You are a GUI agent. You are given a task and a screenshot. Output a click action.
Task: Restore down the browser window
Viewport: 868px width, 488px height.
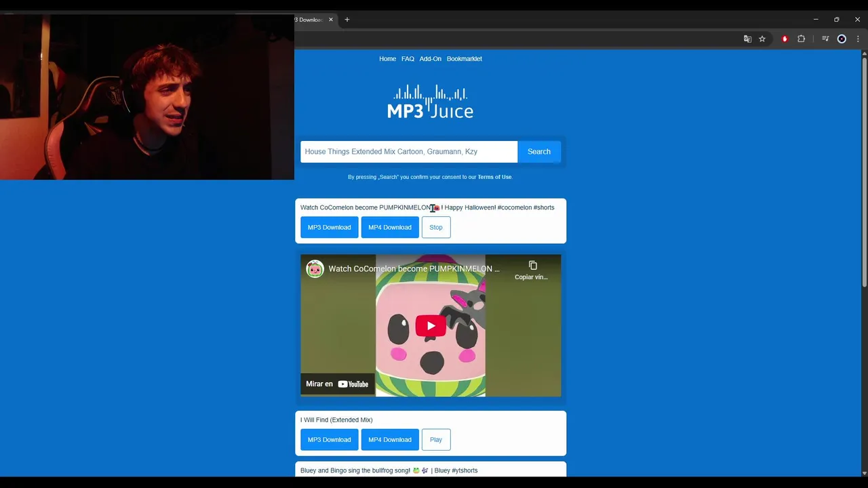coord(837,20)
